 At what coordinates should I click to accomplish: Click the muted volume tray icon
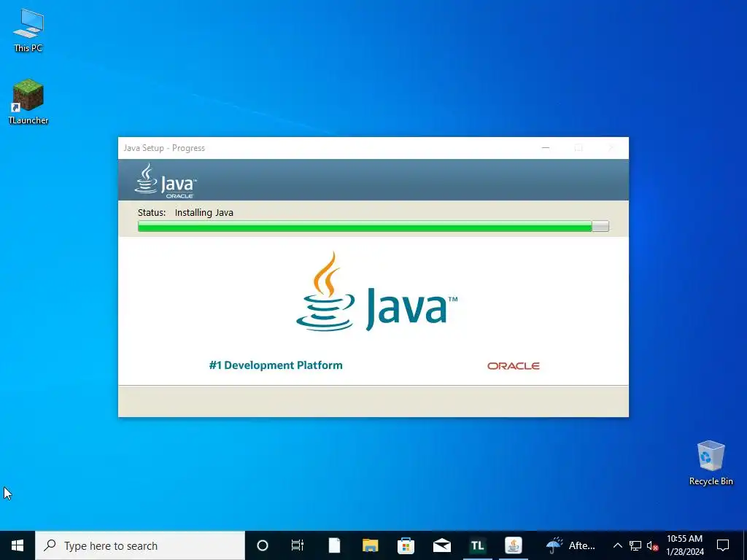[x=652, y=545]
